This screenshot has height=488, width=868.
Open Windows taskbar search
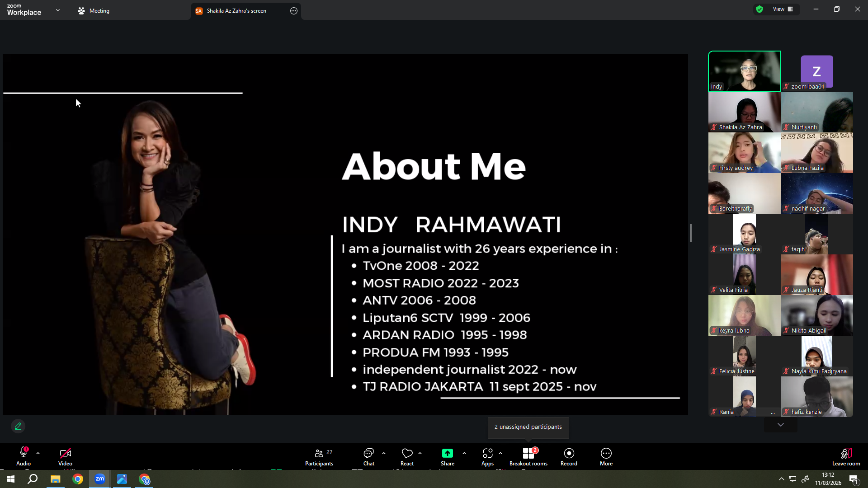[33, 479]
